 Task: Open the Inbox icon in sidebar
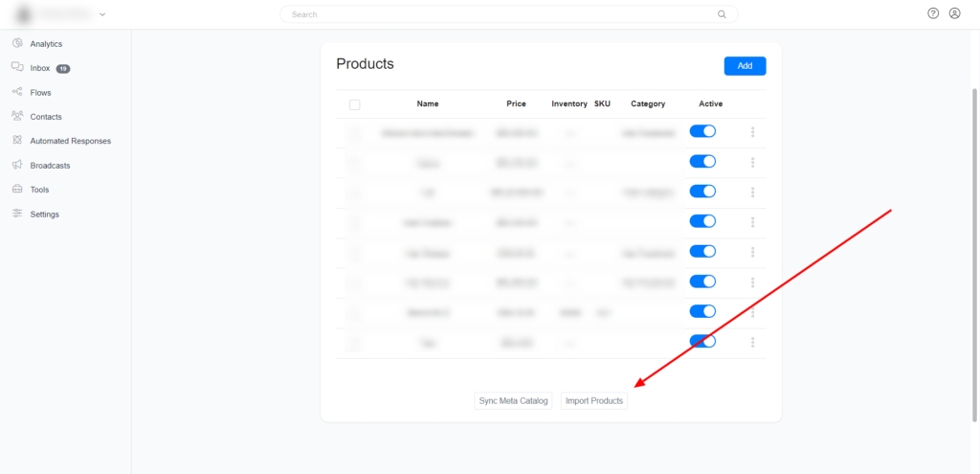17,68
